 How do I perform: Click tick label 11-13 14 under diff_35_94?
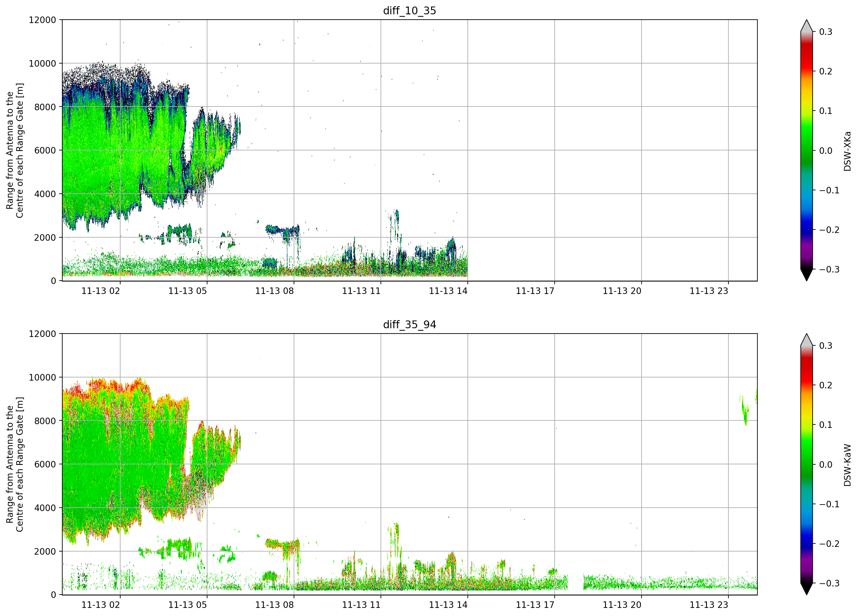(x=448, y=605)
